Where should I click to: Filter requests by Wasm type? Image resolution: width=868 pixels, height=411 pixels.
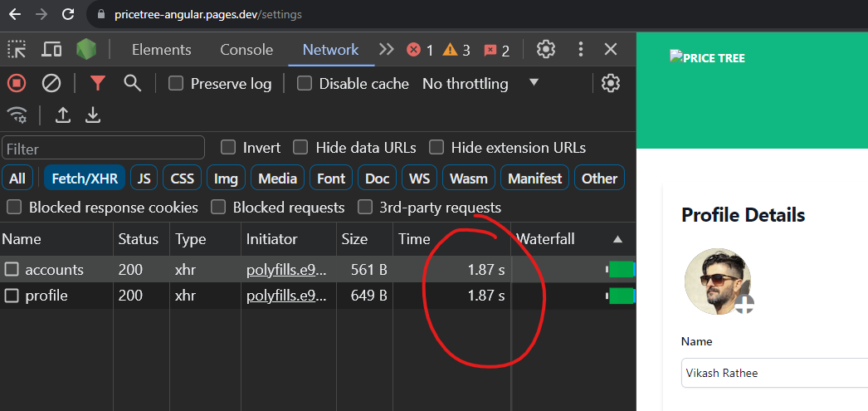pos(468,179)
